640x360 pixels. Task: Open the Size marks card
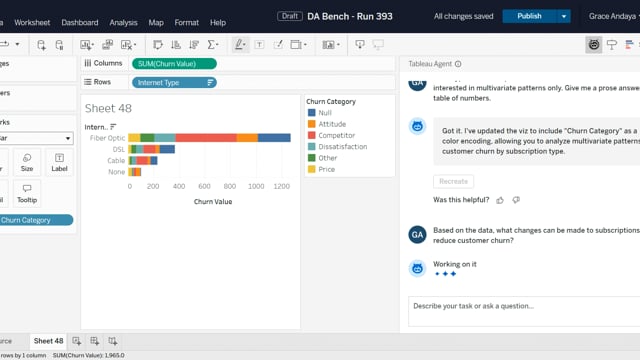(x=27, y=162)
